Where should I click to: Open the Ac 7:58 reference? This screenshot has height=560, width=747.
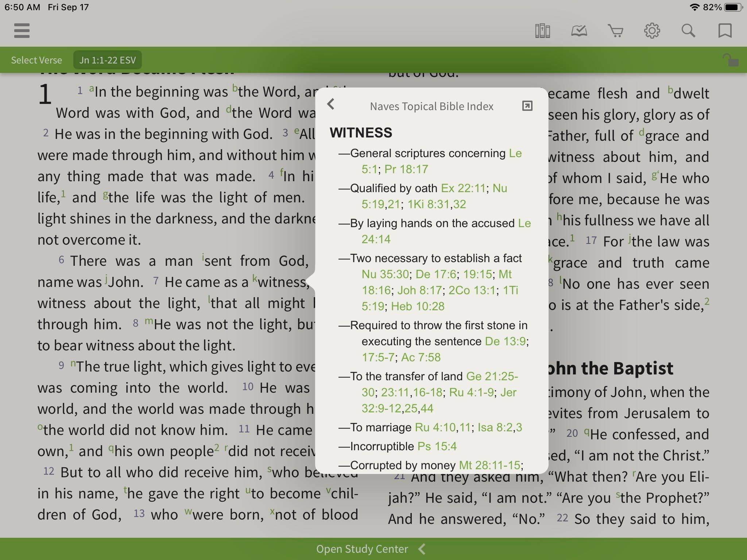(421, 357)
